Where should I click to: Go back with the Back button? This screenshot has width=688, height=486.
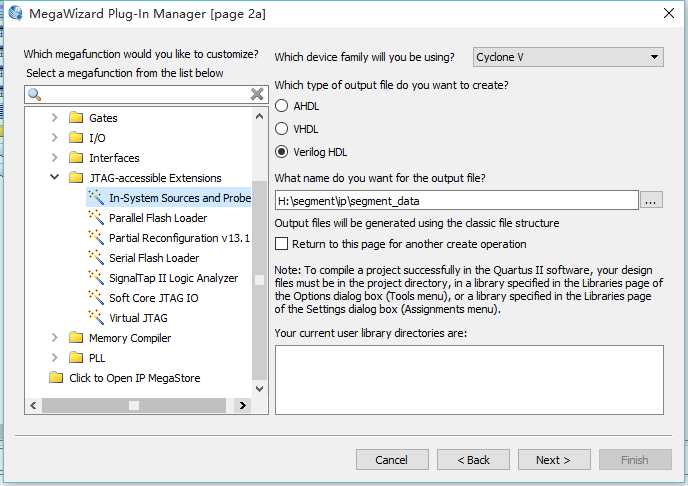click(x=473, y=460)
